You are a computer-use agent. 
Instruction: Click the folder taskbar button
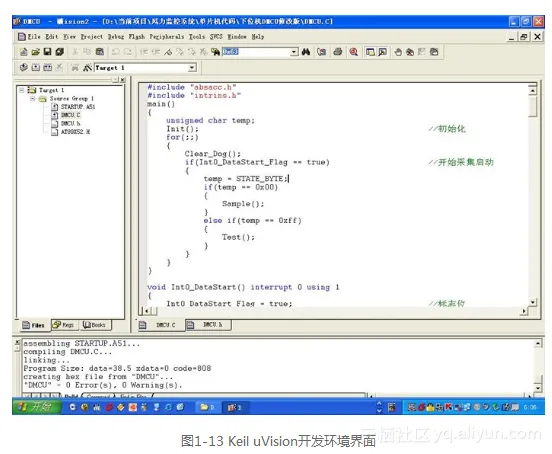207,407
